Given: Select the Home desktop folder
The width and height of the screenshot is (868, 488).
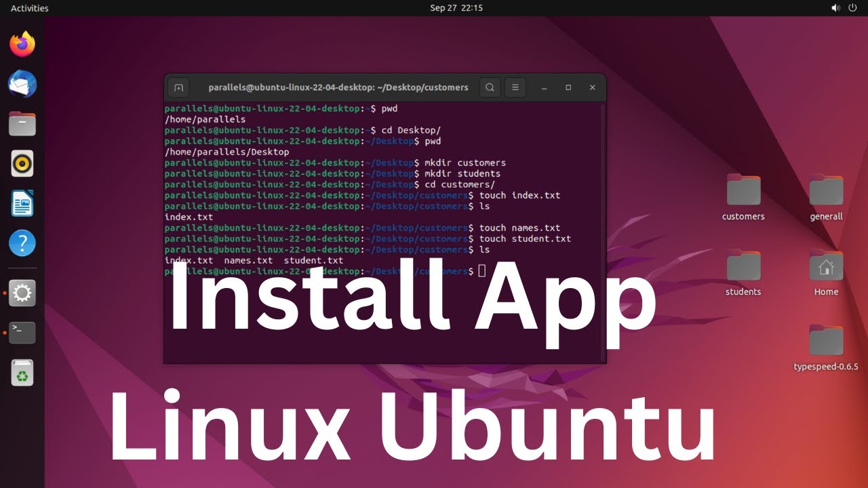Looking at the screenshot, I should (x=826, y=272).
